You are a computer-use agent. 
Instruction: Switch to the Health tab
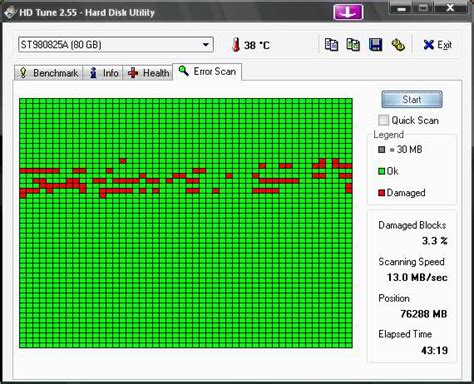[148, 73]
